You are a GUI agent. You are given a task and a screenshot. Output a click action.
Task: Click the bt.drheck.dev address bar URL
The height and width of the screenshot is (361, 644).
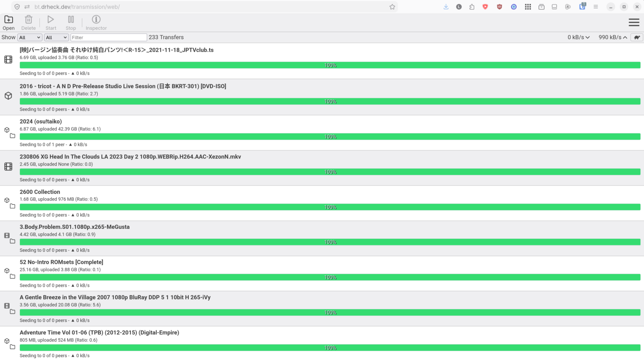coord(77,7)
